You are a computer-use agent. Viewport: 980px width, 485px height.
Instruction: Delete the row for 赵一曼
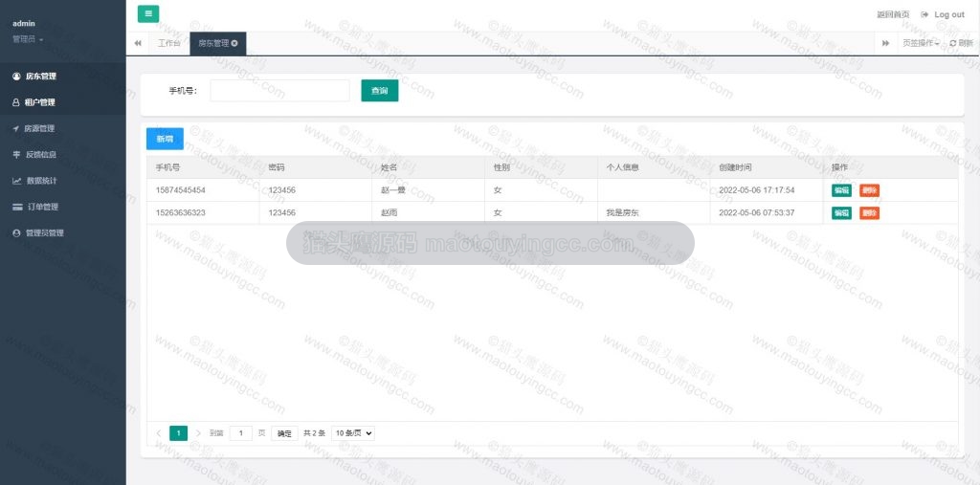tap(869, 190)
